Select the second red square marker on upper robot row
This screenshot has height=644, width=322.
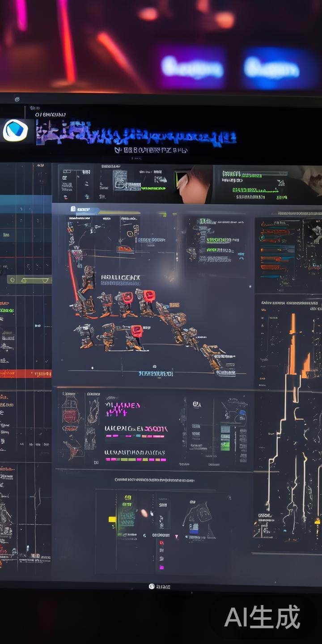(x=148, y=296)
